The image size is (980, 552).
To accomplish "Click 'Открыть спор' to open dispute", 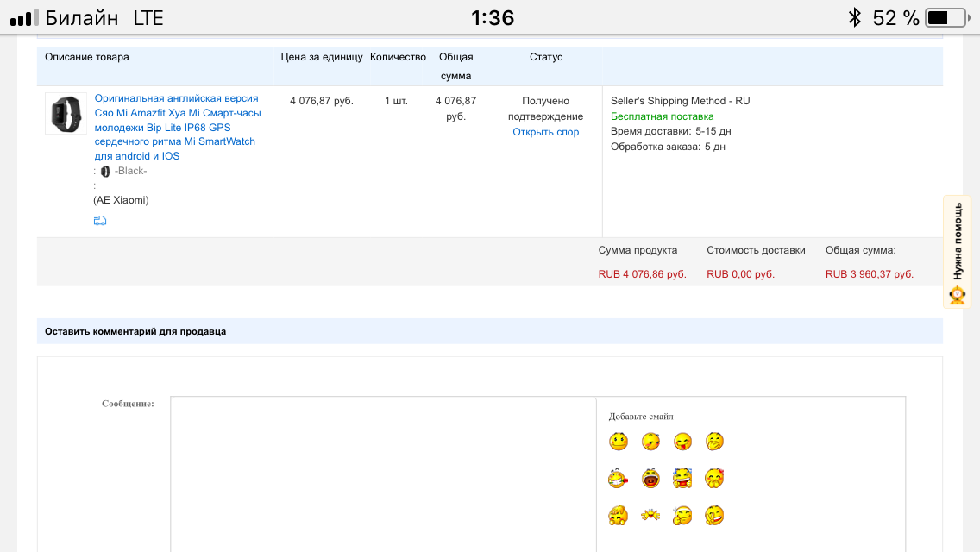I will coord(545,132).
